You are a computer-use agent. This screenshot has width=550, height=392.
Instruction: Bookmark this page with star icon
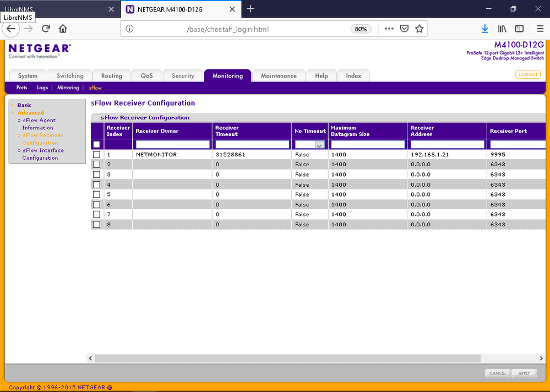click(x=419, y=29)
